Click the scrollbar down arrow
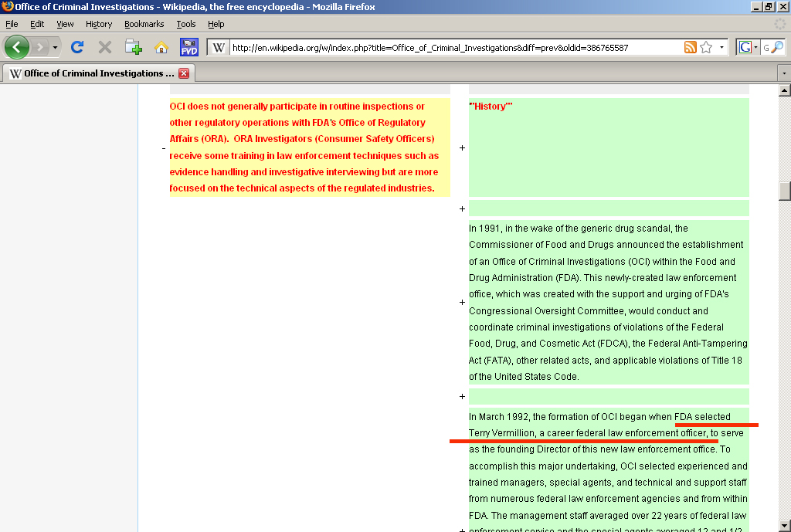 (x=785, y=526)
